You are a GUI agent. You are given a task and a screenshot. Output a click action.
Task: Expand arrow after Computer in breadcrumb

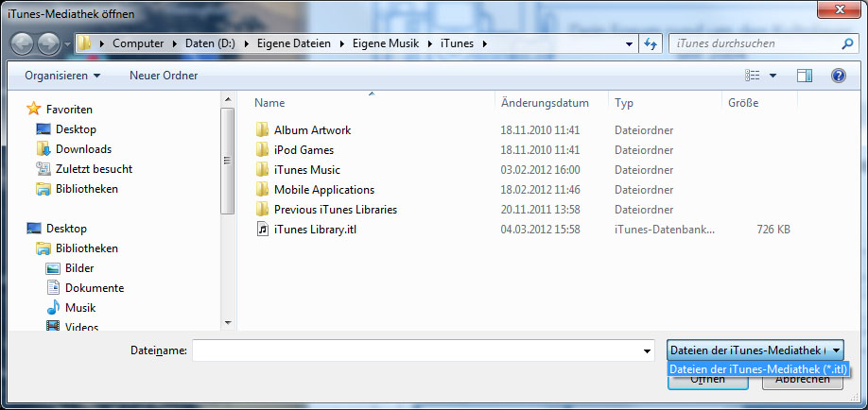tap(175, 43)
